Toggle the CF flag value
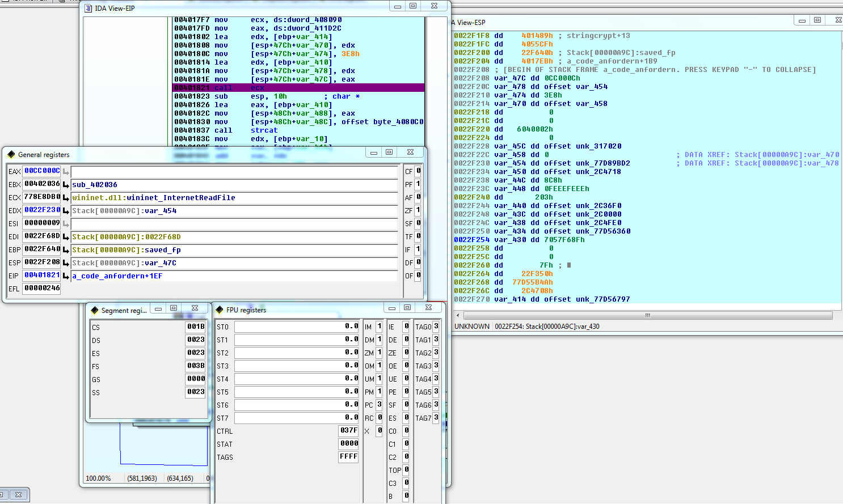 coord(419,171)
